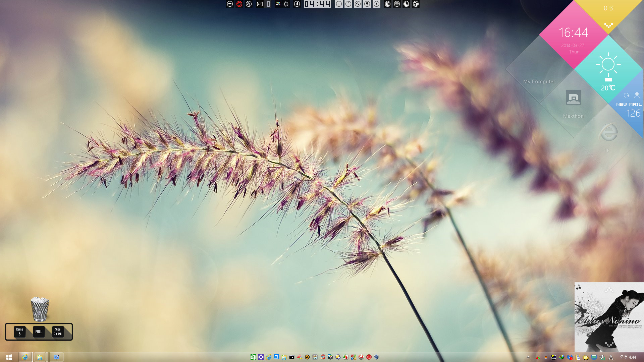The image size is (644, 362).
Task: Launch Maxthon from the diamond tile
Action: point(573,103)
